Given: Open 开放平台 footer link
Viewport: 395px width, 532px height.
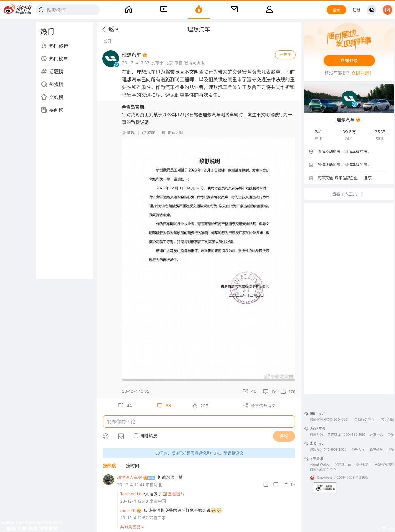Looking at the screenshot, I should point(376,434).
